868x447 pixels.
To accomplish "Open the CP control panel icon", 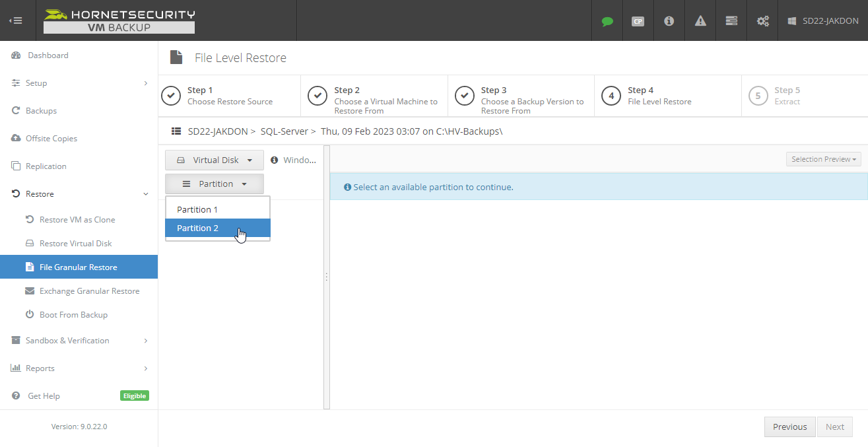I will pos(638,20).
